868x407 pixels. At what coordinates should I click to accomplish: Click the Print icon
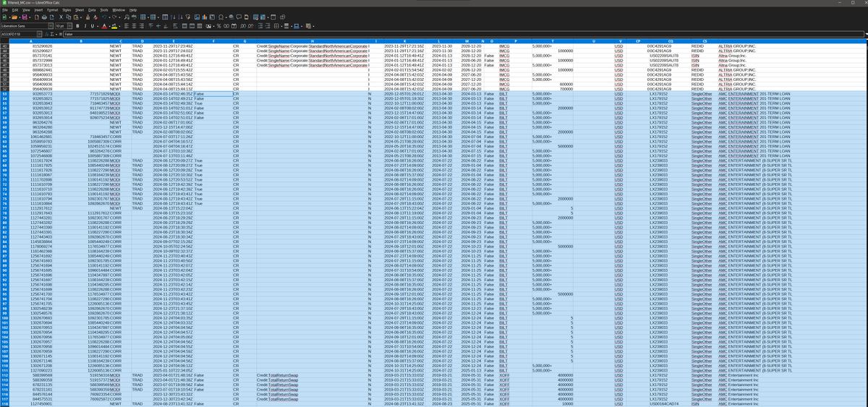pyautogui.click(x=44, y=17)
